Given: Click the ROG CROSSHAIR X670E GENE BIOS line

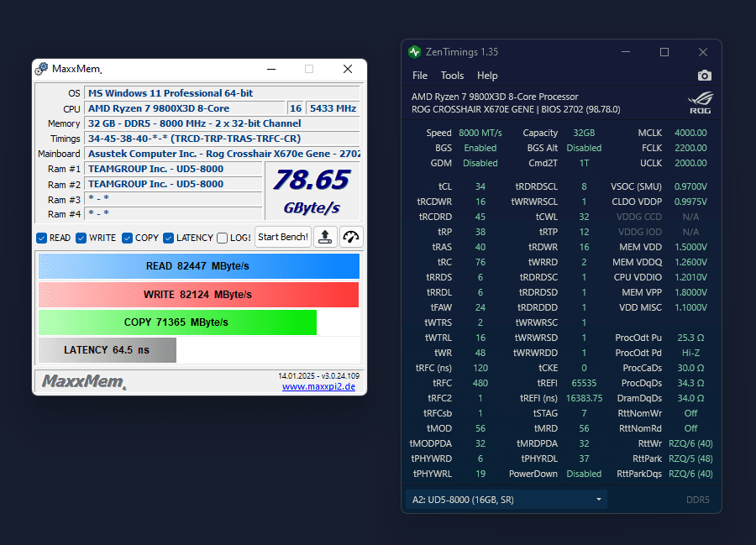Looking at the screenshot, I should tap(516, 109).
